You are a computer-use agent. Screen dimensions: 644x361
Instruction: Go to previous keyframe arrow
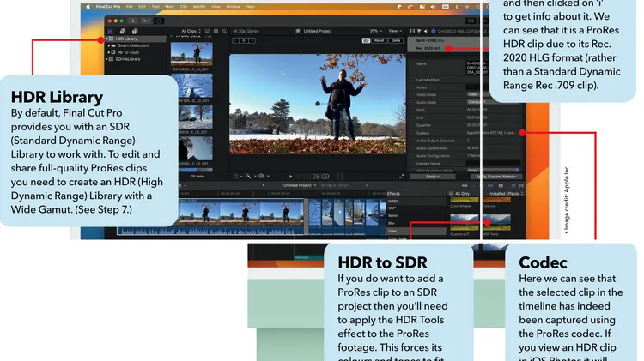coord(236,40)
